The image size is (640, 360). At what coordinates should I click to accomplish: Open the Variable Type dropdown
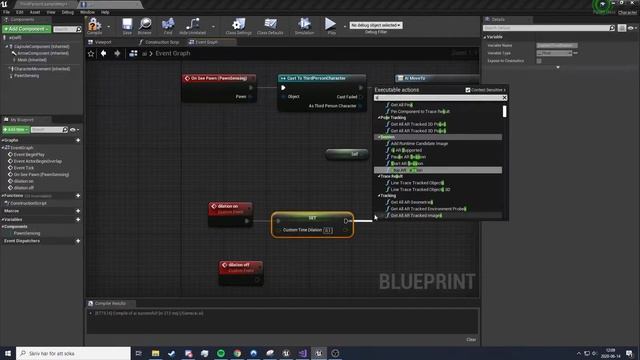[x=555, y=53]
